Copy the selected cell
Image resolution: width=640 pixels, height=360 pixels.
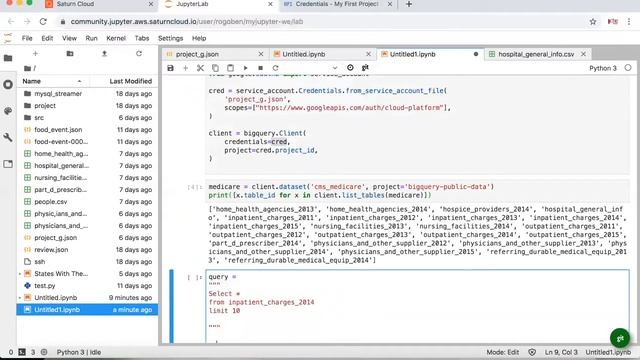coord(215,68)
